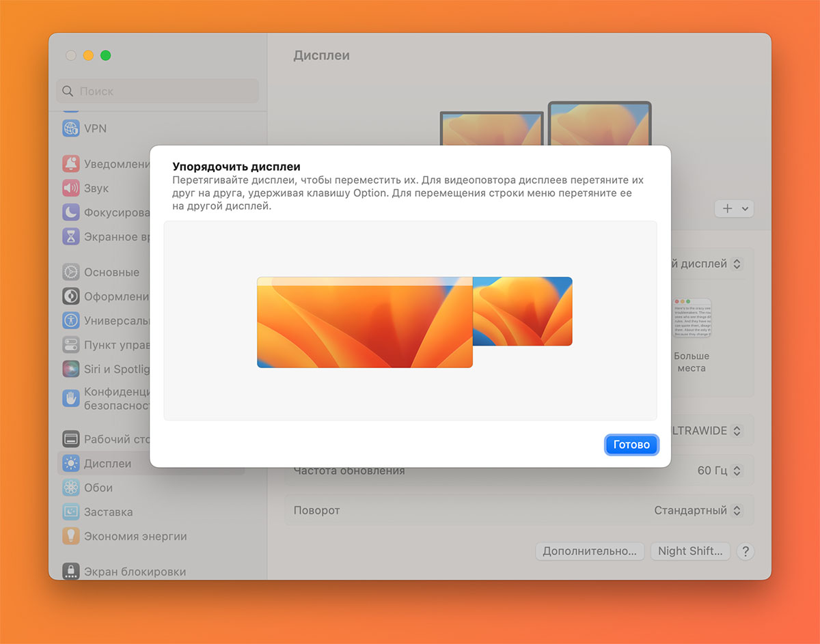This screenshot has width=820, height=644.
Task: Select the large ultrawide display thumbnail
Action: 365,322
